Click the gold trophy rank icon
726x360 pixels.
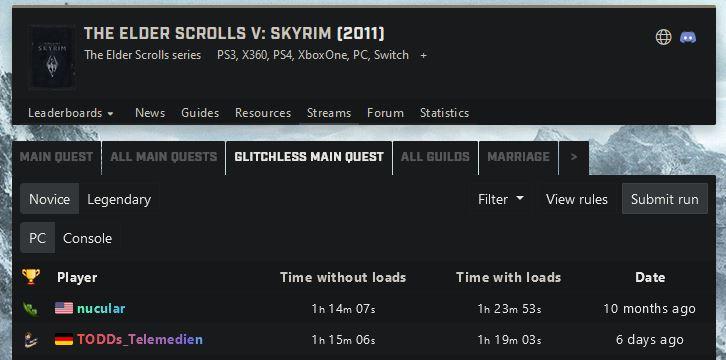point(31,277)
